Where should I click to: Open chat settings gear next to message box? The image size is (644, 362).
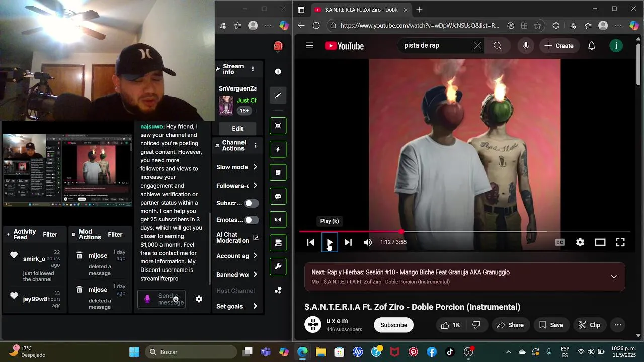coord(199,299)
